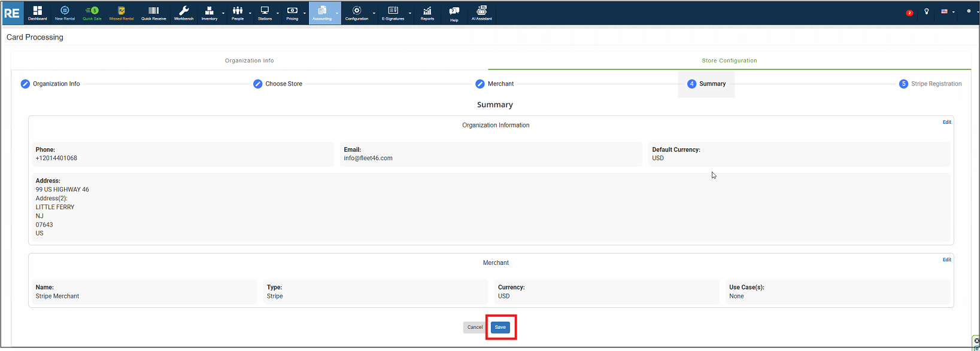Open Missed Rental

click(122, 13)
